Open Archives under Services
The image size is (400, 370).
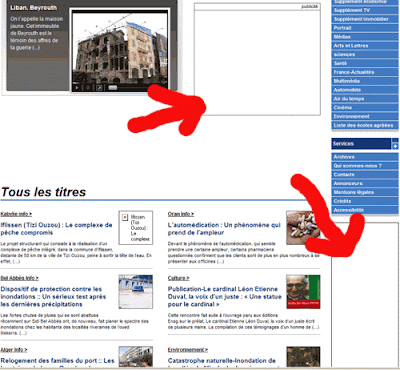click(x=365, y=157)
